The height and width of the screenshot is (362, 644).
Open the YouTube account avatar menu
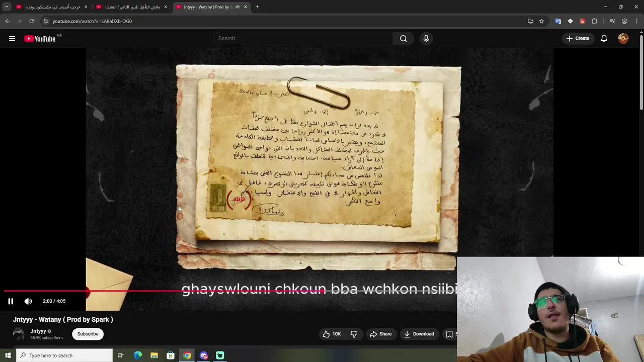click(x=623, y=38)
